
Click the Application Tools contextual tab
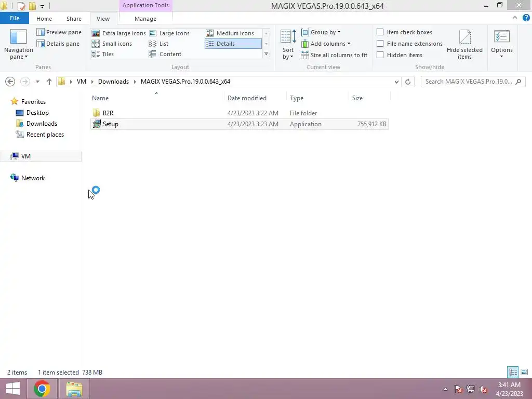pos(145,5)
